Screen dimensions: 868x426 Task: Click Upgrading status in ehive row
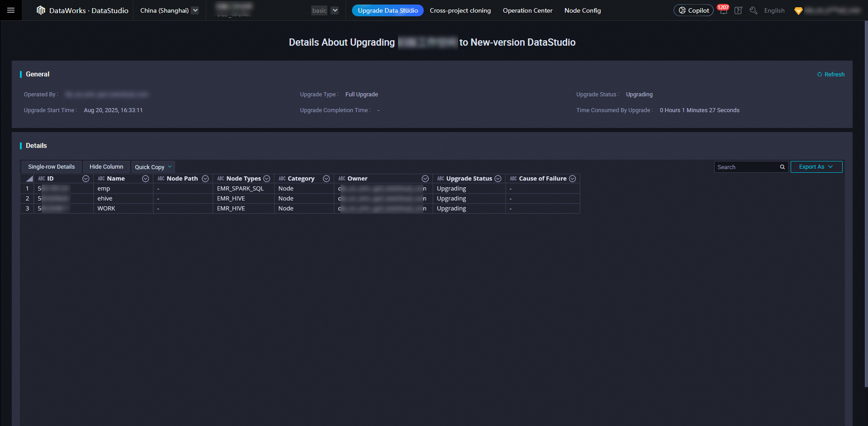pyautogui.click(x=469, y=199)
